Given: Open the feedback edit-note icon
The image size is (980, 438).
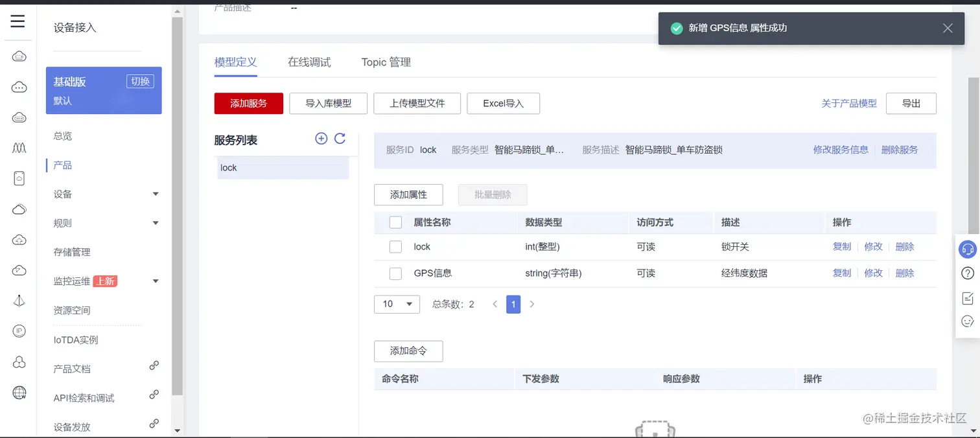Looking at the screenshot, I should tap(968, 297).
